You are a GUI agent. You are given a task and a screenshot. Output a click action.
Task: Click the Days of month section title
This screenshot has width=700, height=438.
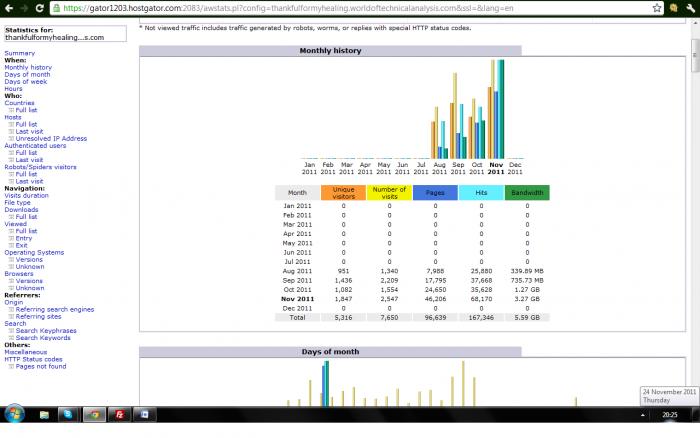[x=330, y=352]
